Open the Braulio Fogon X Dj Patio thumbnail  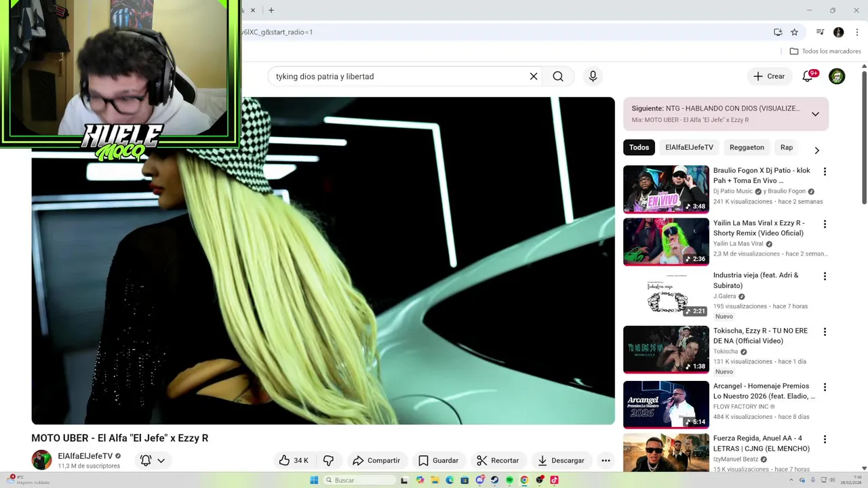[666, 189]
